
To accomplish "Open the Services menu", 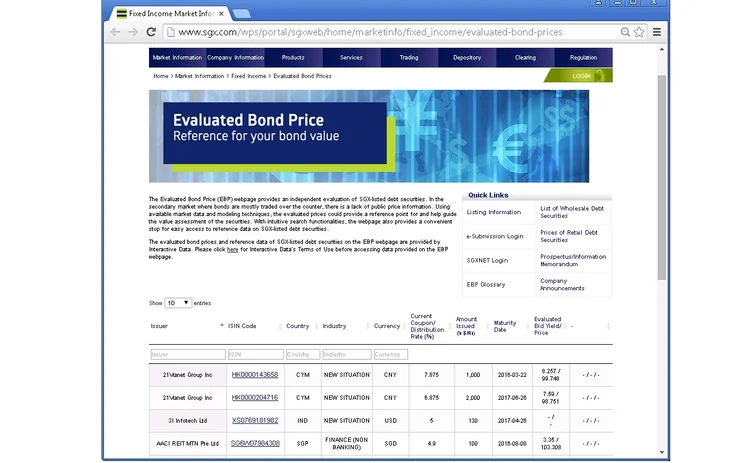I will 351,57.
